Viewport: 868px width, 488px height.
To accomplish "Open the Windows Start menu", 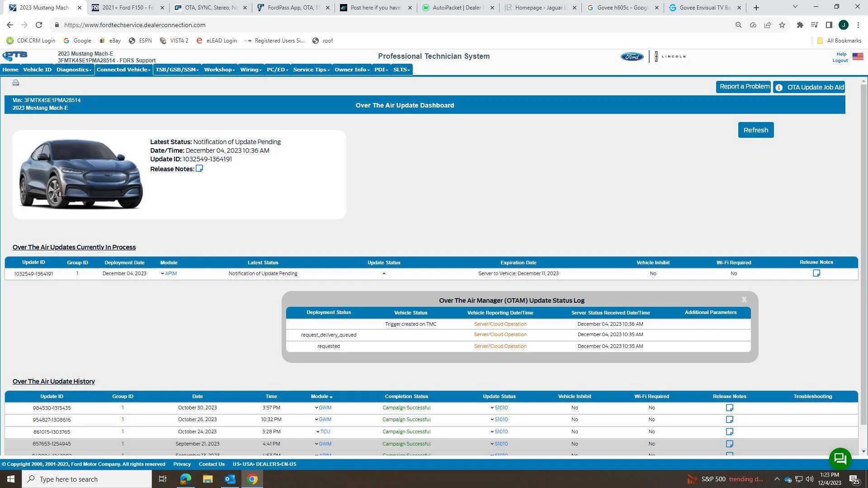I will tap(11, 479).
